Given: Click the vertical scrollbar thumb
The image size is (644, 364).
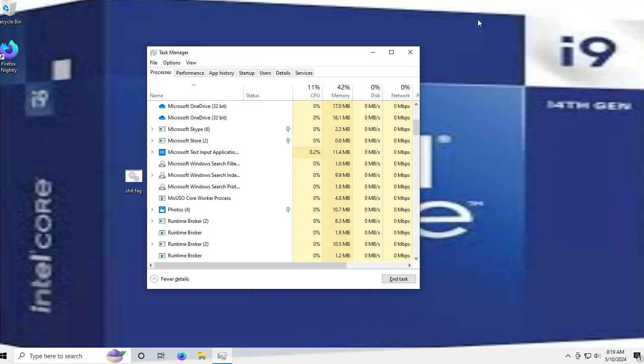Looking at the screenshot, I should (x=416, y=127).
